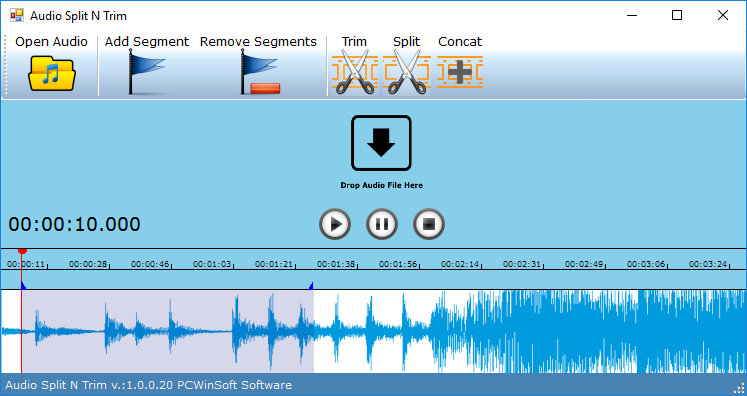Click the Drop Audio File Here arrow box
This screenshot has width=747, height=396.
click(x=381, y=143)
